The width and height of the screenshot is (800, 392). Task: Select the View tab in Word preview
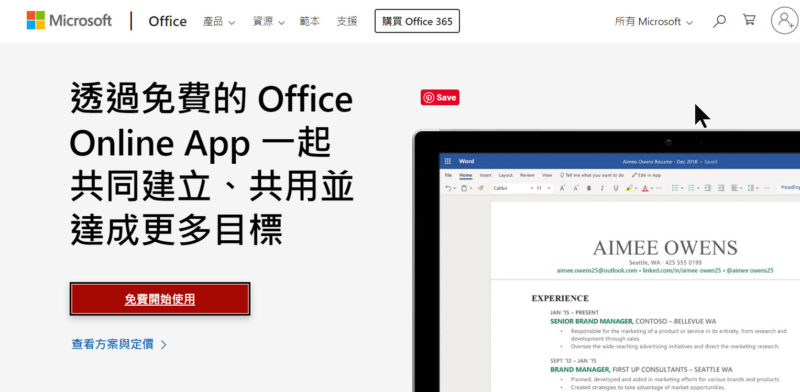pos(547,175)
